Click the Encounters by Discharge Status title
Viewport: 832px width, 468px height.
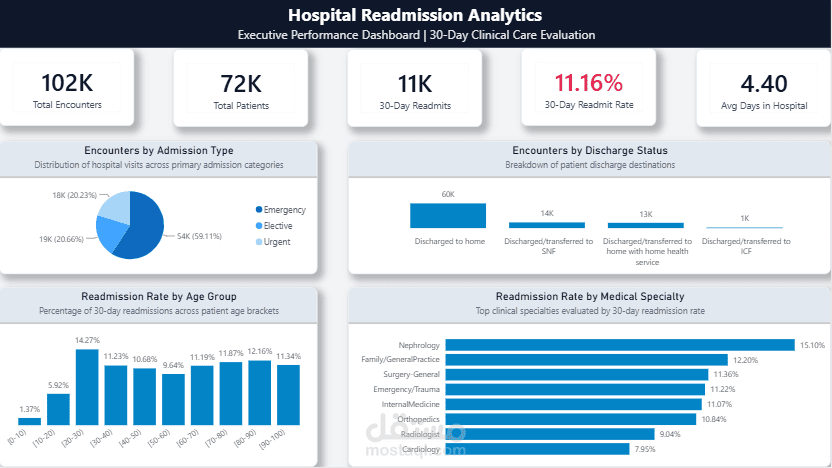click(590, 150)
